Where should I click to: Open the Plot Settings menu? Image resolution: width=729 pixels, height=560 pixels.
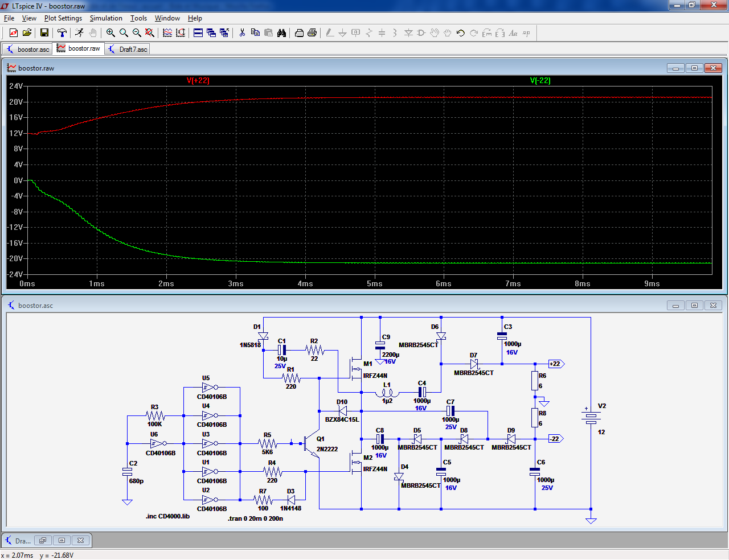(63, 18)
